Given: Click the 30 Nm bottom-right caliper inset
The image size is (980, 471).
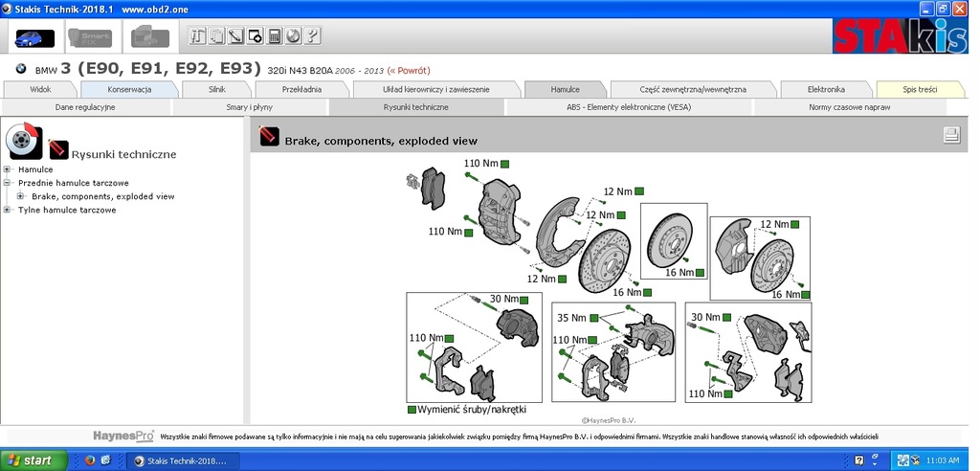Looking at the screenshot, I should pyautogui.click(x=748, y=352).
